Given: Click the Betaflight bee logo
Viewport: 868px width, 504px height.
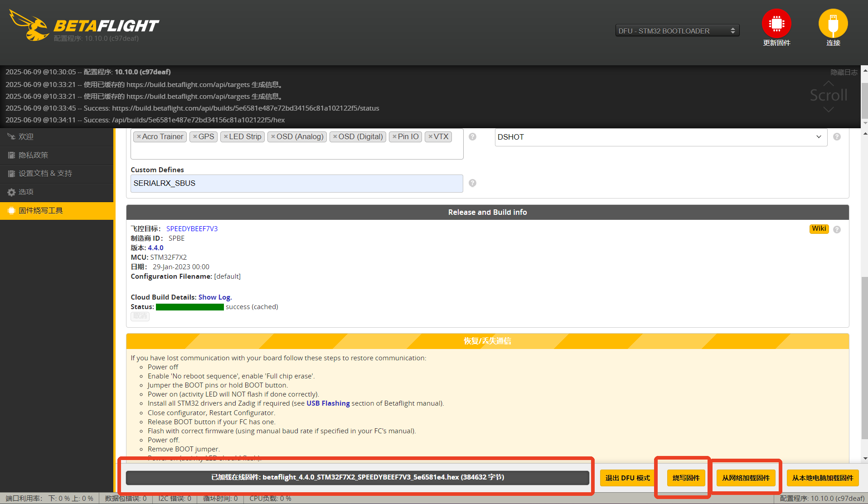Looking at the screenshot, I should pos(30,26).
